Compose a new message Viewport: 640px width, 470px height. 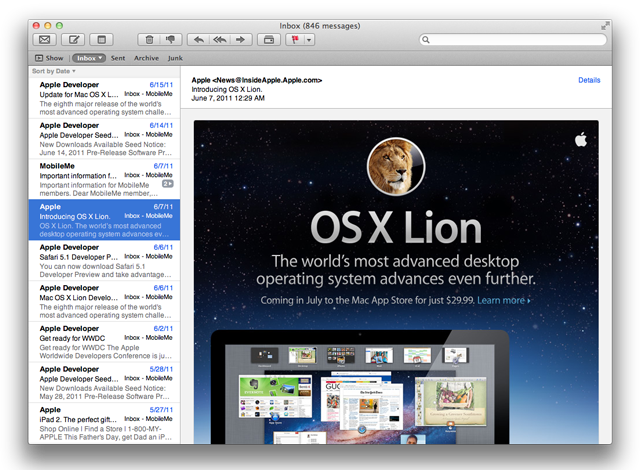[x=73, y=40]
